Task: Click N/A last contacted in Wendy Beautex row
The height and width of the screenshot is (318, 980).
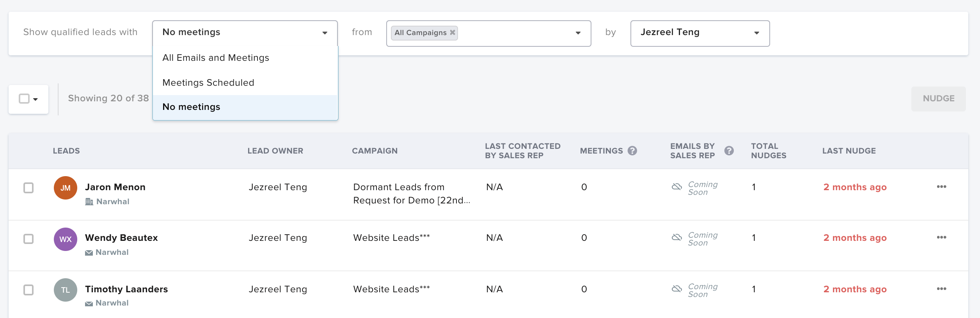Action: click(494, 238)
